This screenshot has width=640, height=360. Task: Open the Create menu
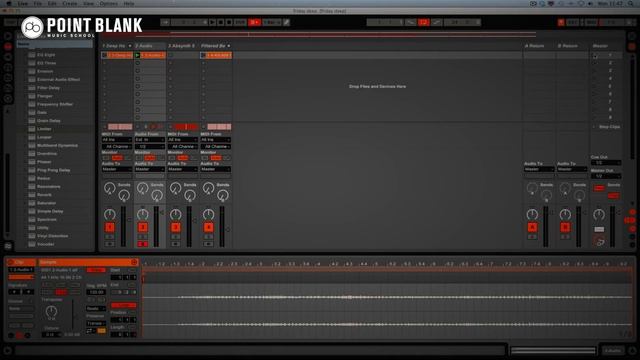click(70, 3)
